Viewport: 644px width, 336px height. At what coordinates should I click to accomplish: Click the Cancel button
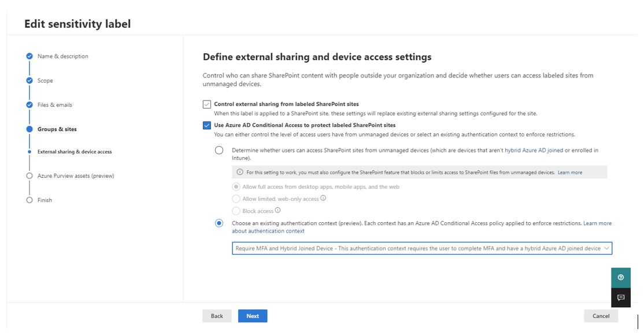pyautogui.click(x=601, y=316)
